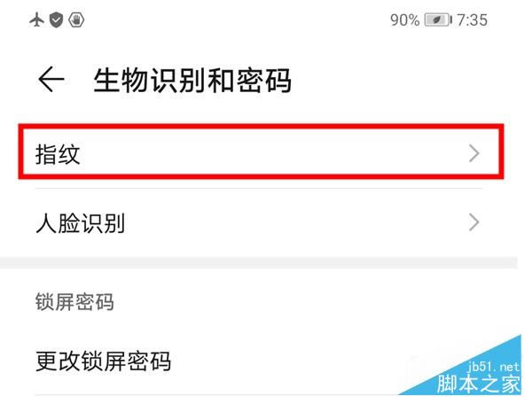
Task: Tap the gray divider between sections
Action: tap(259, 263)
